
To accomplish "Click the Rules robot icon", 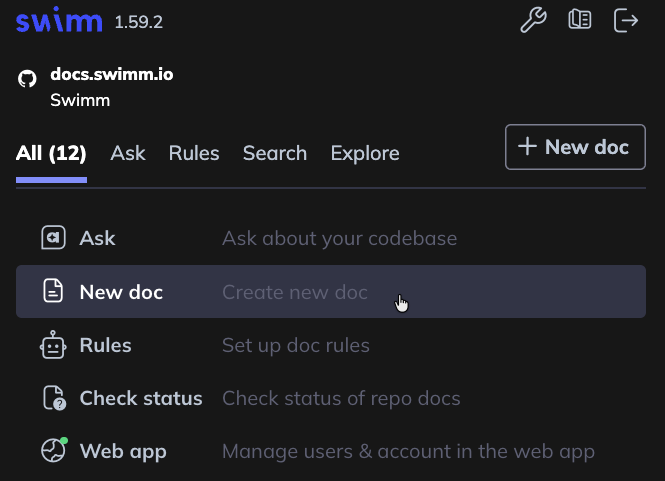I will 53,345.
